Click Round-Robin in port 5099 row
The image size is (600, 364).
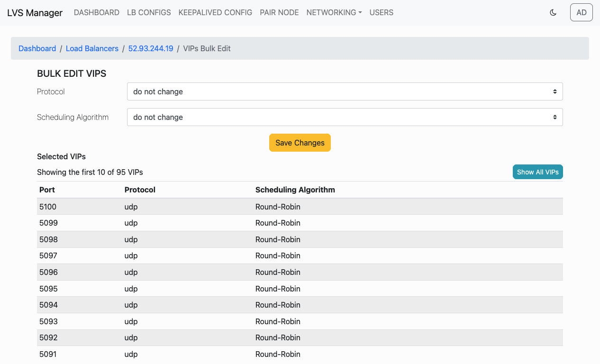point(278,223)
